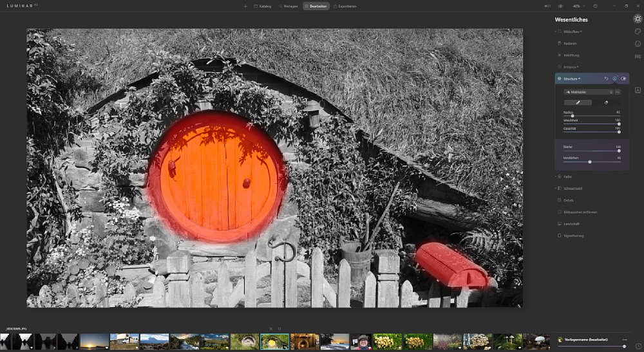The width and height of the screenshot is (644, 352).
Task: Click the favorite heart above filmstrip
Action: (279, 329)
